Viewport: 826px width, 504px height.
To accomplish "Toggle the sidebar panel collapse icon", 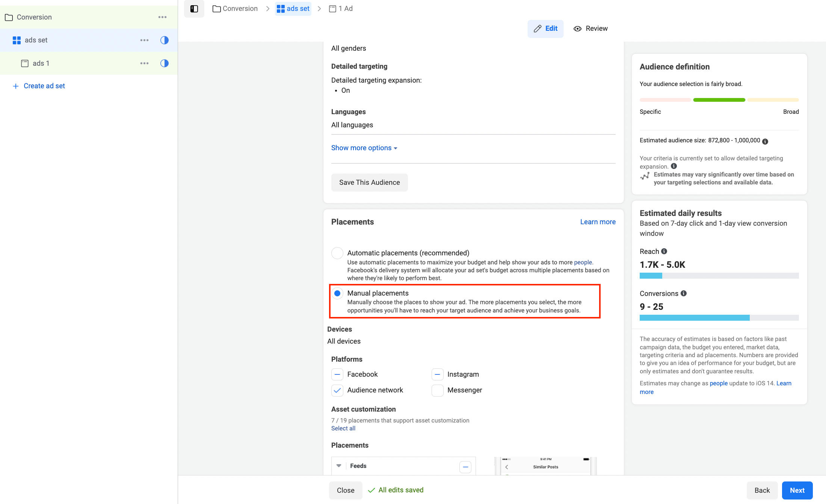I will pos(194,9).
